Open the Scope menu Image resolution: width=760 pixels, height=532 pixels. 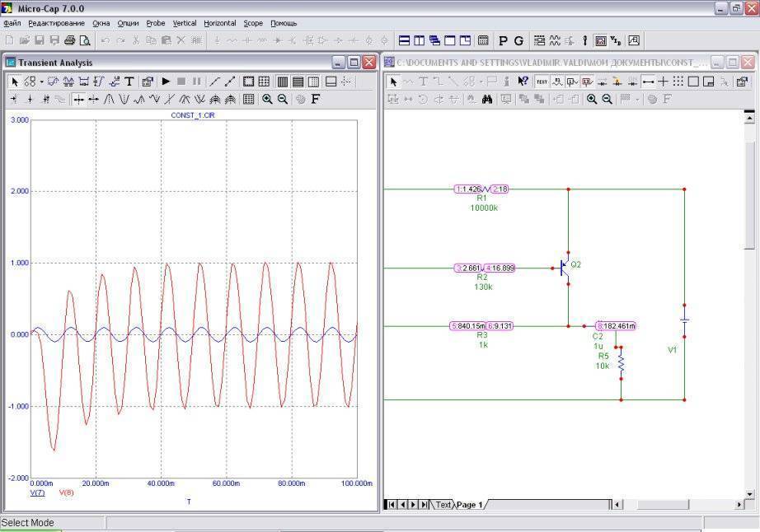click(x=252, y=23)
